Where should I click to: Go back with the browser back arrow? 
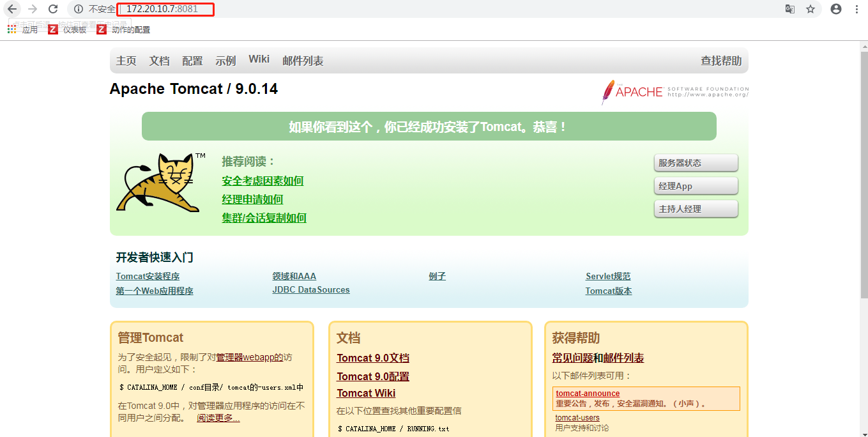coord(11,9)
